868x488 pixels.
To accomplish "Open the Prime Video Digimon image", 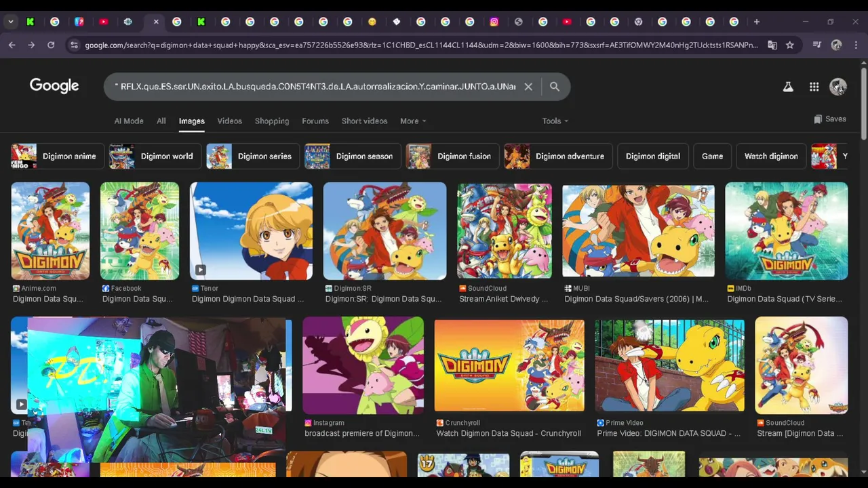I will pos(669,365).
